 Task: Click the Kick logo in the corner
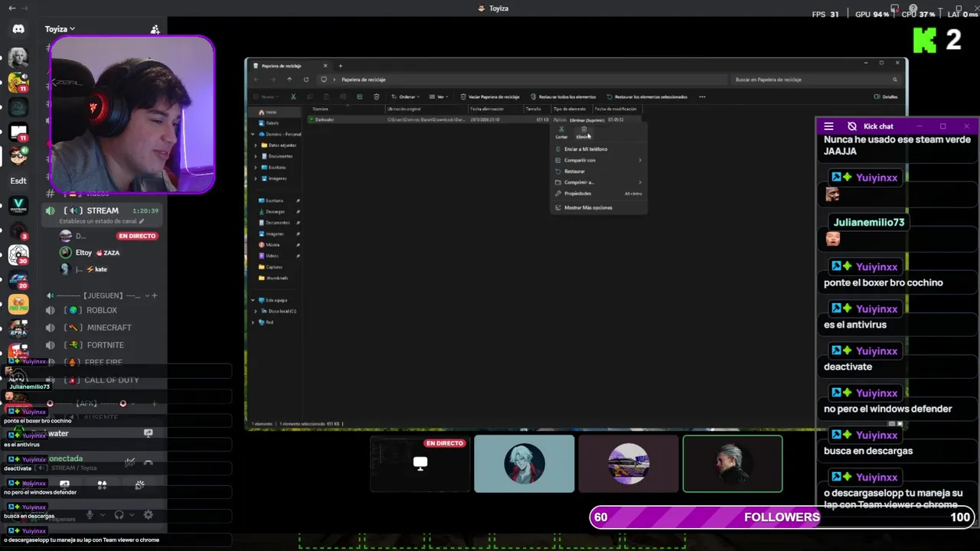925,40
